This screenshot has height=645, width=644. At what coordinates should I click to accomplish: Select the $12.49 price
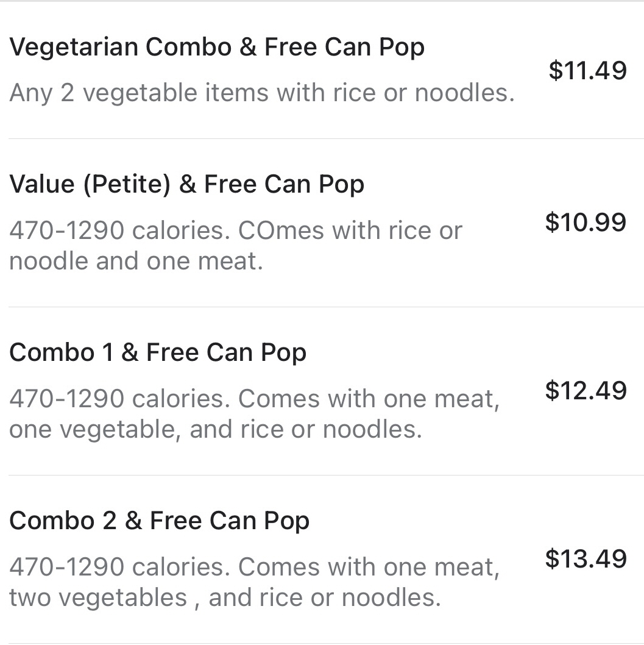(x=586, y=391)
